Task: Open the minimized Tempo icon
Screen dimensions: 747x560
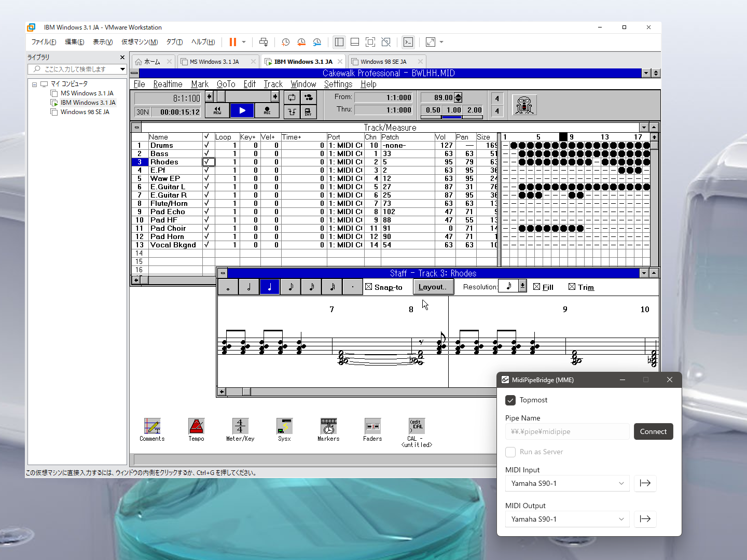Action: (196, 430)
